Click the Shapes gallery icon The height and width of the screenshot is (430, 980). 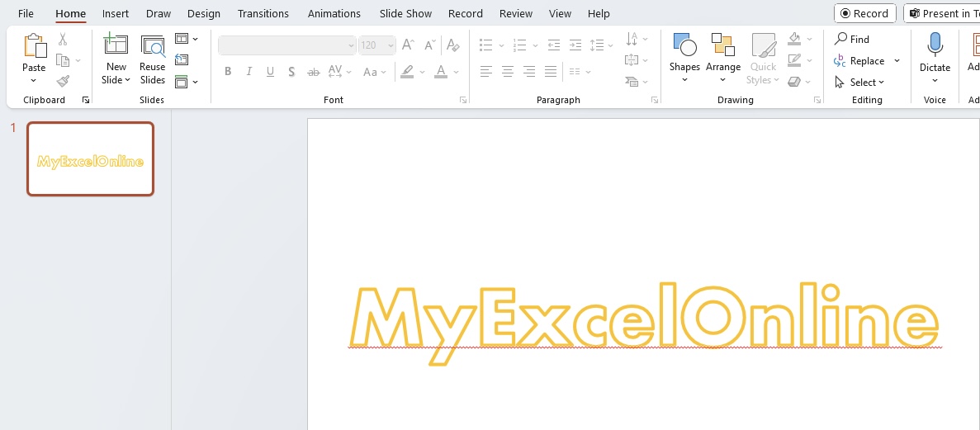pyautogui.click(x=684, y=45)
